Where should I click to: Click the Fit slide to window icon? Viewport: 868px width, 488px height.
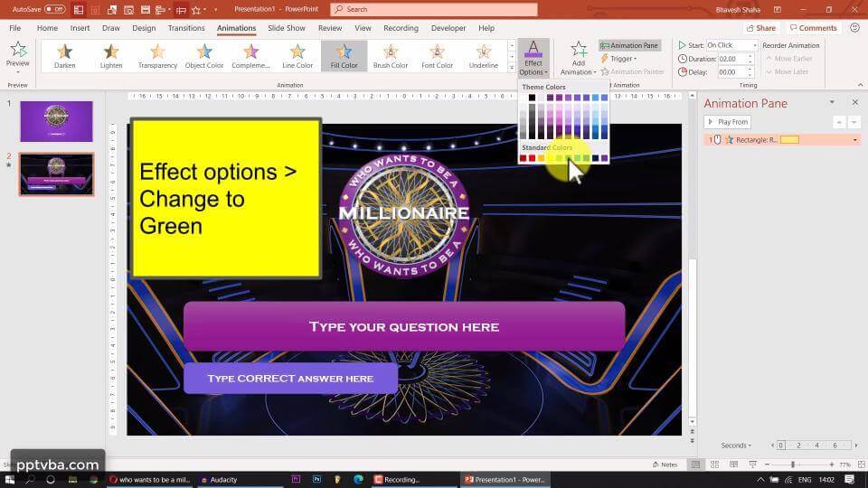[862, 465]
